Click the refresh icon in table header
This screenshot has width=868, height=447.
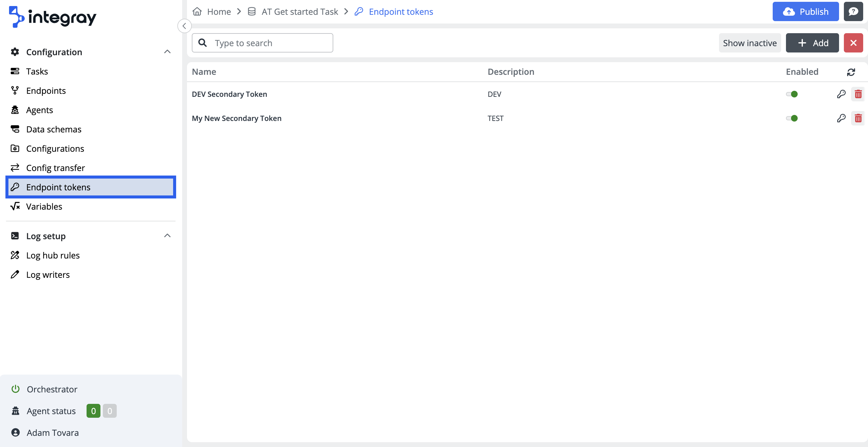pos(851,72)
